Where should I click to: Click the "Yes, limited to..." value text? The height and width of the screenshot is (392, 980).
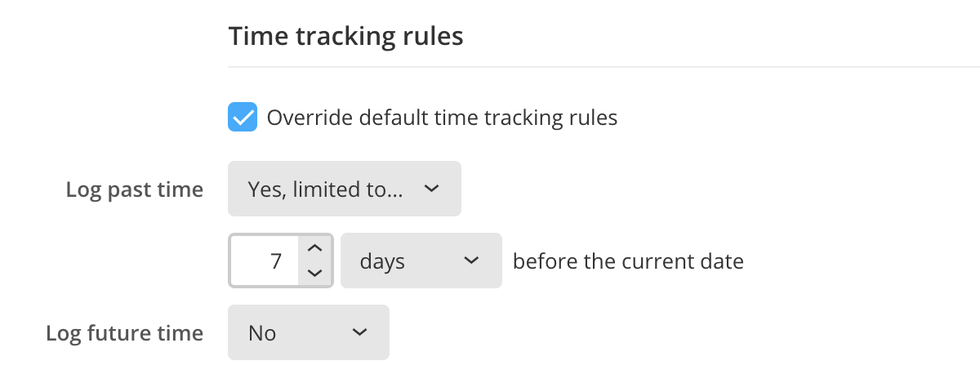pos(325,189)
